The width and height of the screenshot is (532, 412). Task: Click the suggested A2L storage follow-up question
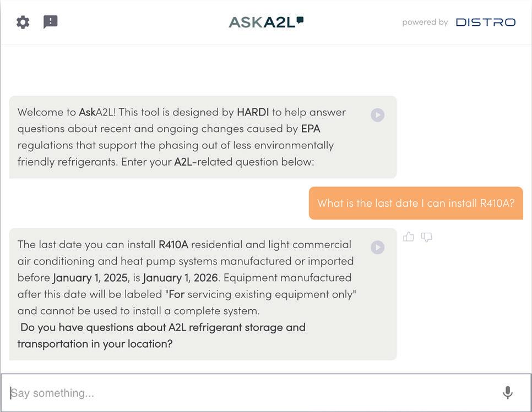point(162,335)
